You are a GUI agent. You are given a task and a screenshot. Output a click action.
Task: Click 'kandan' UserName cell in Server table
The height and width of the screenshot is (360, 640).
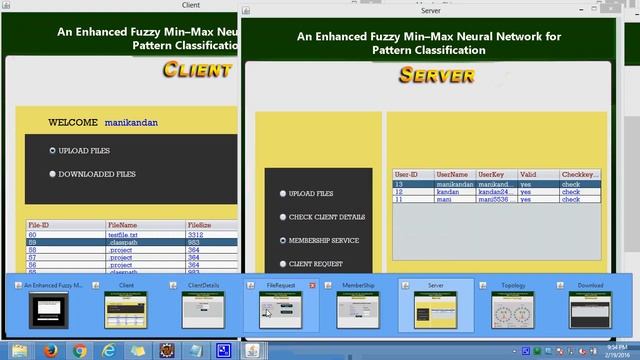point(455,192)
